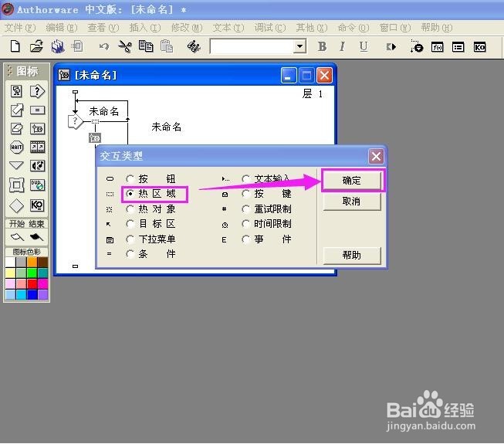Select the Motion icon in palette

click(16, 110)
